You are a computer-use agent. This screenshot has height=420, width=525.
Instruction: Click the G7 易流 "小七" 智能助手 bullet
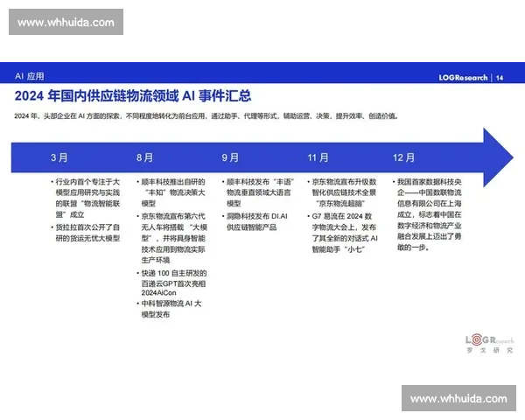click(x=342, y=233)
